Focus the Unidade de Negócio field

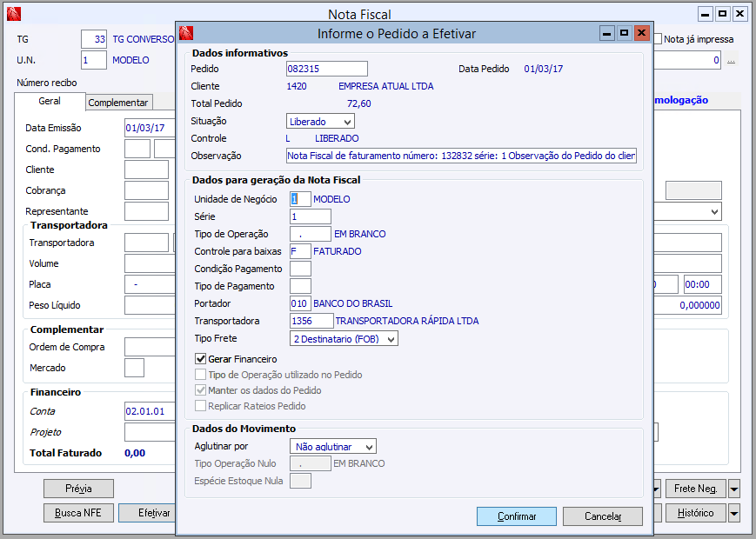(x=300, y=199)
